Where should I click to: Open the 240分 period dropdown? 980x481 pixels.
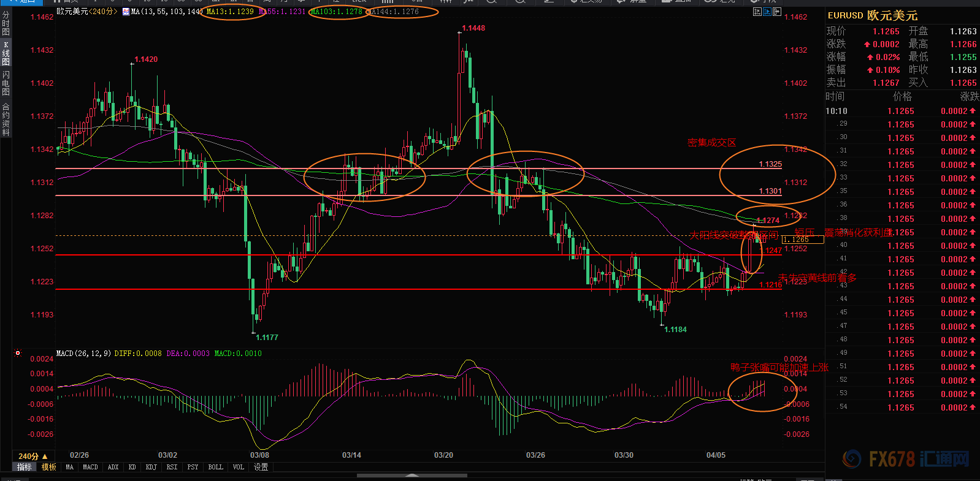pos(33,456)
